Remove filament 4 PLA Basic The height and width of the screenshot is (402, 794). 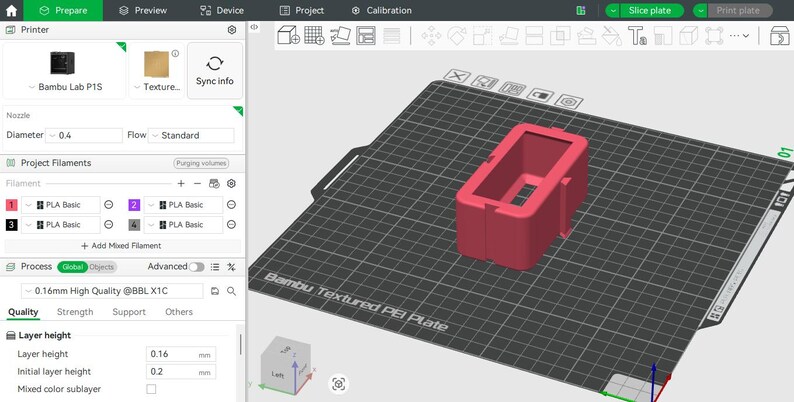point(231,224)
